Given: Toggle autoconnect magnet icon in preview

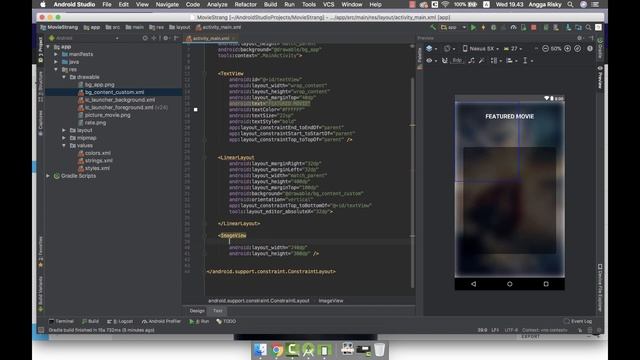Looking at the screenshot, I should click(444, 60).
